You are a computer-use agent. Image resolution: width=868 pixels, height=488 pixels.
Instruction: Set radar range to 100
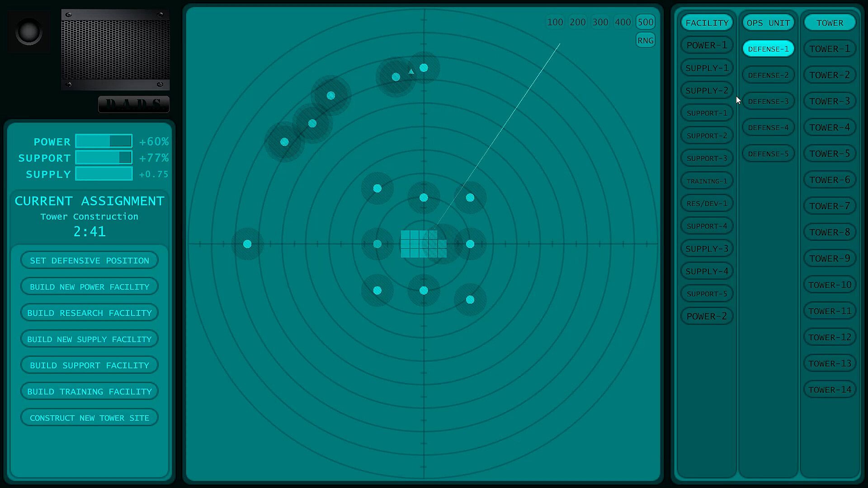pos(555,22)
